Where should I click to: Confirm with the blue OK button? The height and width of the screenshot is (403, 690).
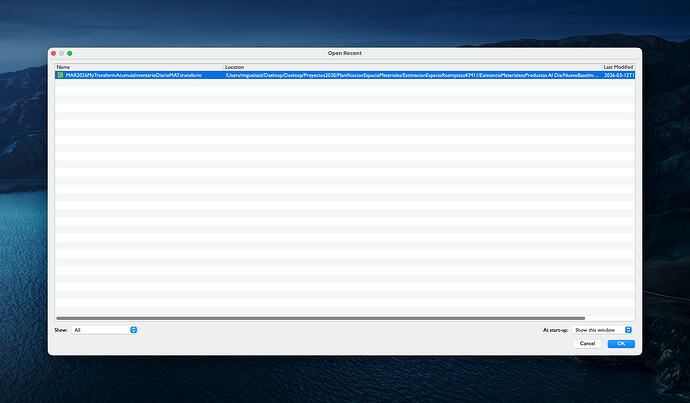pos(620,343)
